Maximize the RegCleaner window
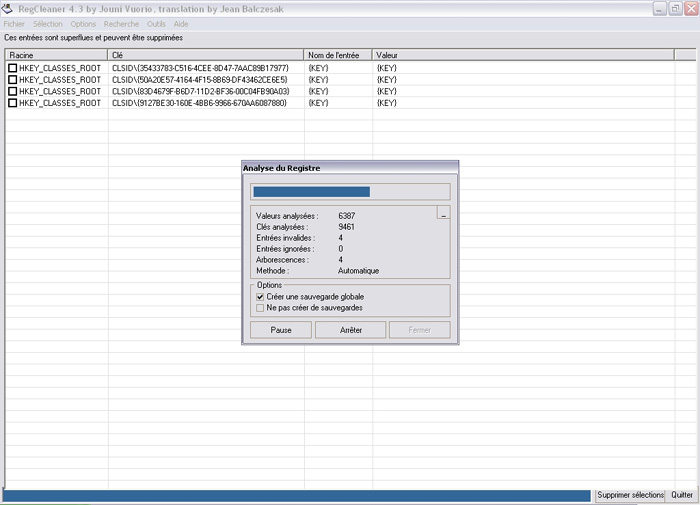 tap(675, 8)
